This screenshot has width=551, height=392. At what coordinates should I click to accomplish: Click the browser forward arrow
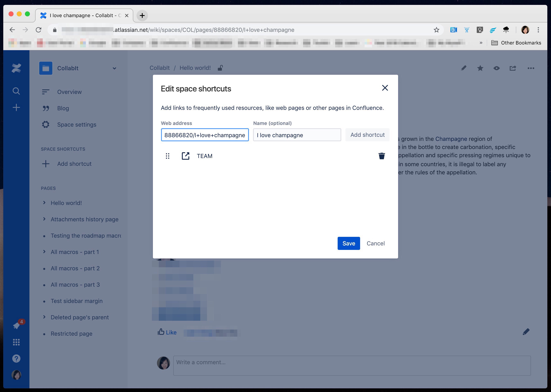25,30
